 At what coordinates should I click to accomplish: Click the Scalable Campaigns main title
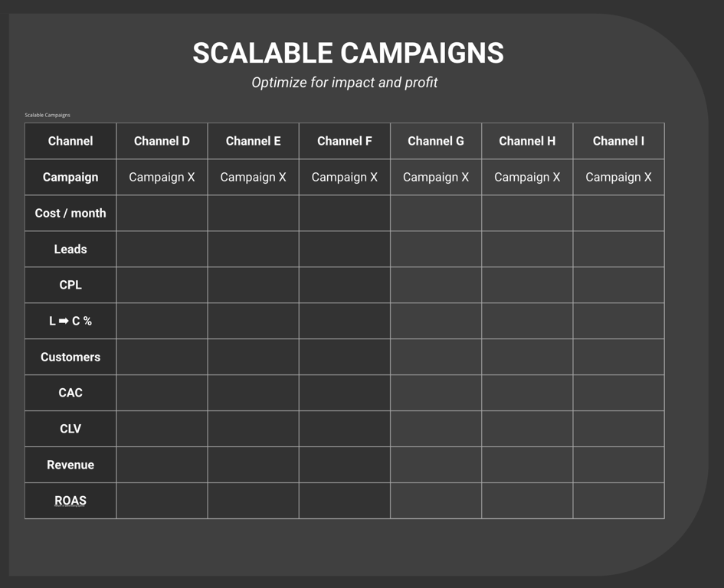tap(348, 54)
